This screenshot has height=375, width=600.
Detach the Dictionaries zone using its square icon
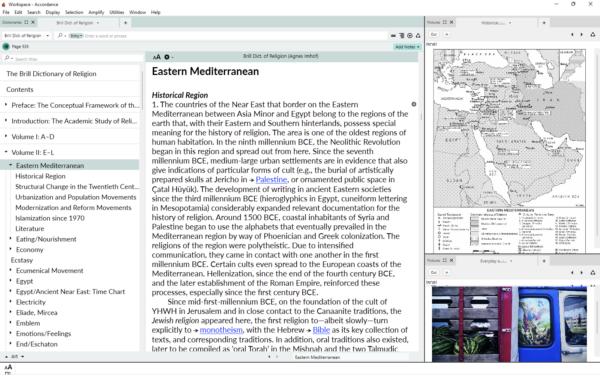pyautogui.click(x=26, y=22)
